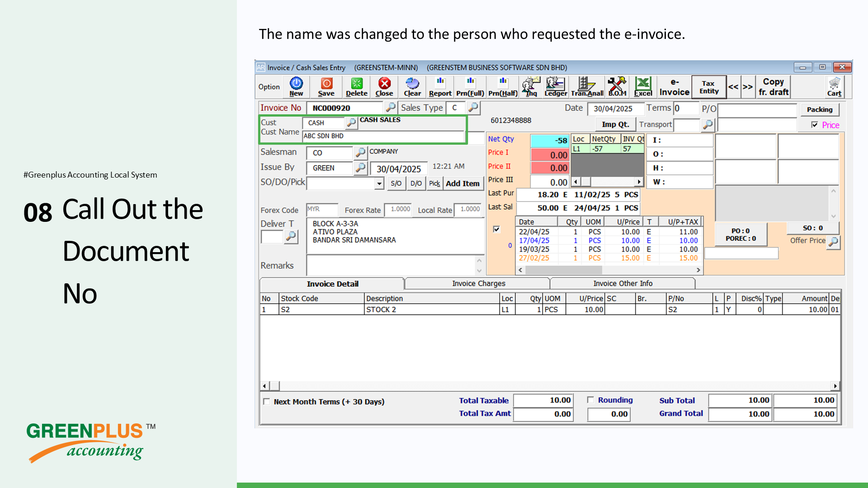Viewport: 868px width, 488px height.
Task: Print full using Prn(Full) icon
Action: [x=470, y=87]
